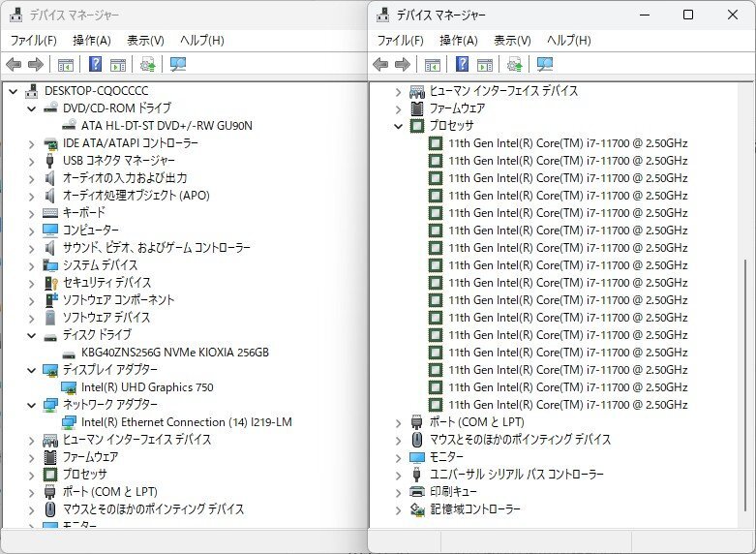This screenshot has width=756, height=554.
Task: Select KBG40ZNS256G NVMe KIOXIA 256GB entry
Action: 175,353
